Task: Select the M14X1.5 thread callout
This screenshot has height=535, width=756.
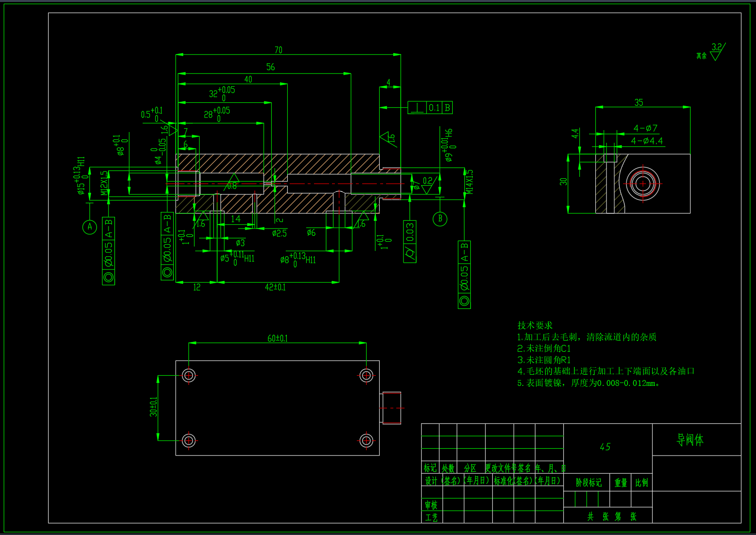Action: 470,182
